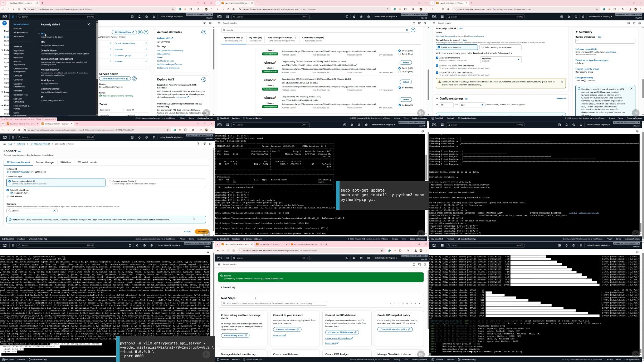Image resolution: width=644 pixels, height=362 pixels.
Task: Open EC2 Global View
Action: tap(124, 32)
